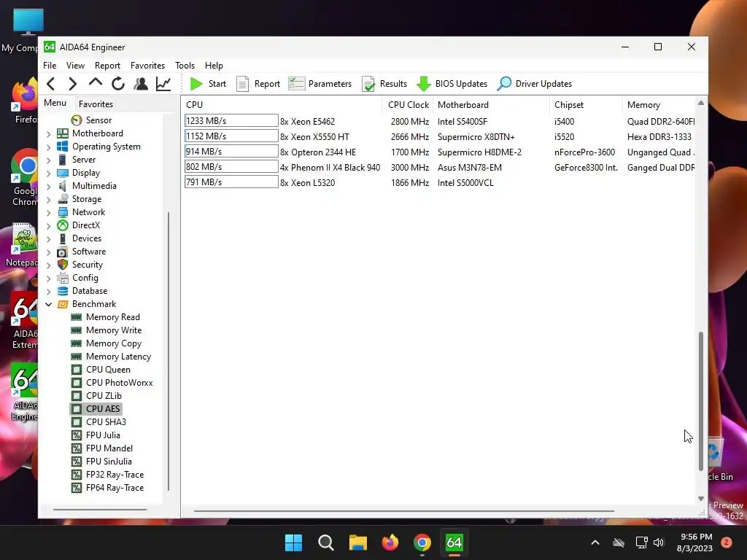The image size is (747, 560).
Task: Click the results list horizontal scrollbar
Action: click(x=403, y=511)
